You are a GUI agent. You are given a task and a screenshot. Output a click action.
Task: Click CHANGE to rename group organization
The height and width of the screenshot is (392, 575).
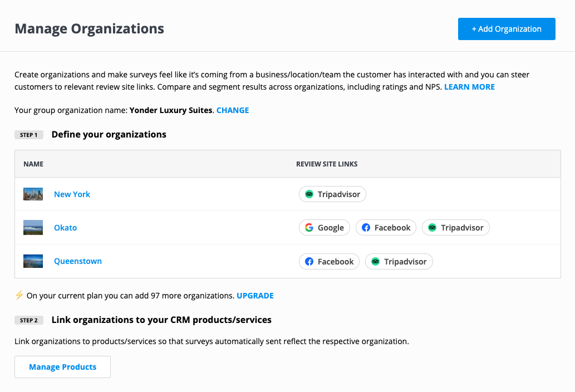pos(233,110)
